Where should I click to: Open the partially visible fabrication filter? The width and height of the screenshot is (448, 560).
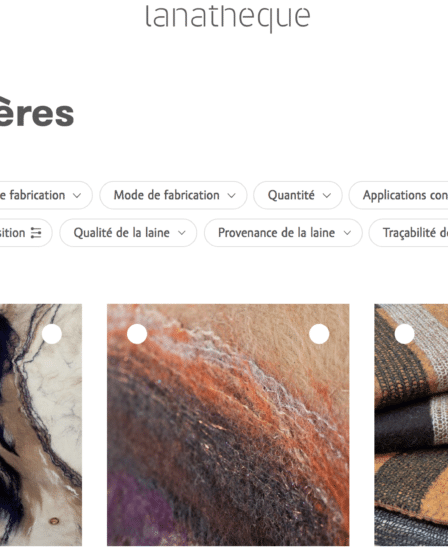46,195
